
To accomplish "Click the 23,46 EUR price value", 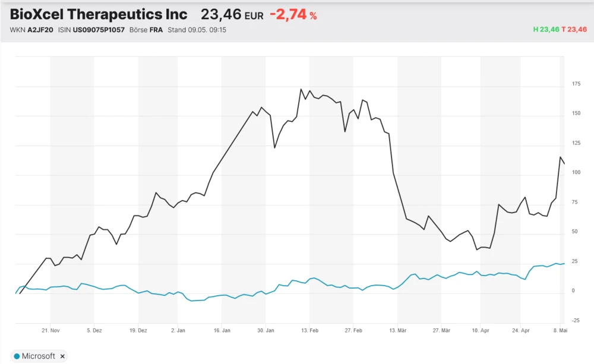I will pos(232,15).
